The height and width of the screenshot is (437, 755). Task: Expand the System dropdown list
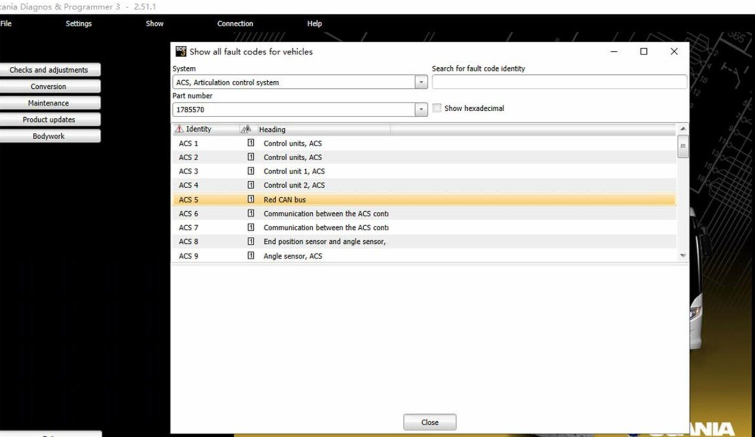pyautogui.click(x=421, y=82)
